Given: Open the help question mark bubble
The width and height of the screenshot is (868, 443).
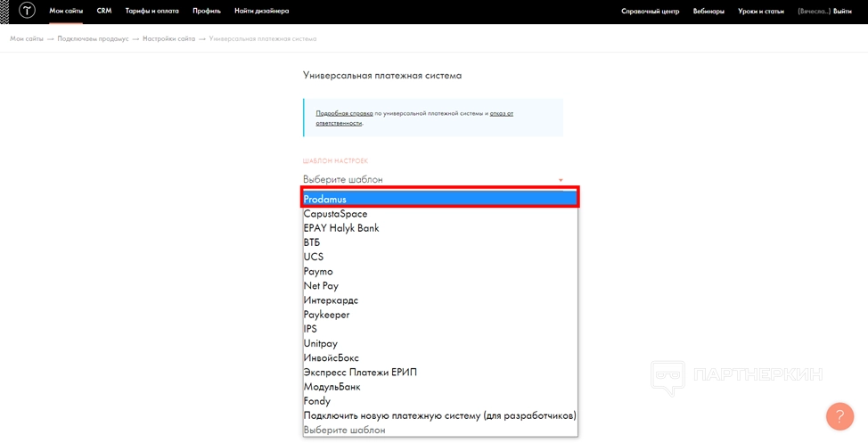Looking at the screenshot, I should 839,416.
